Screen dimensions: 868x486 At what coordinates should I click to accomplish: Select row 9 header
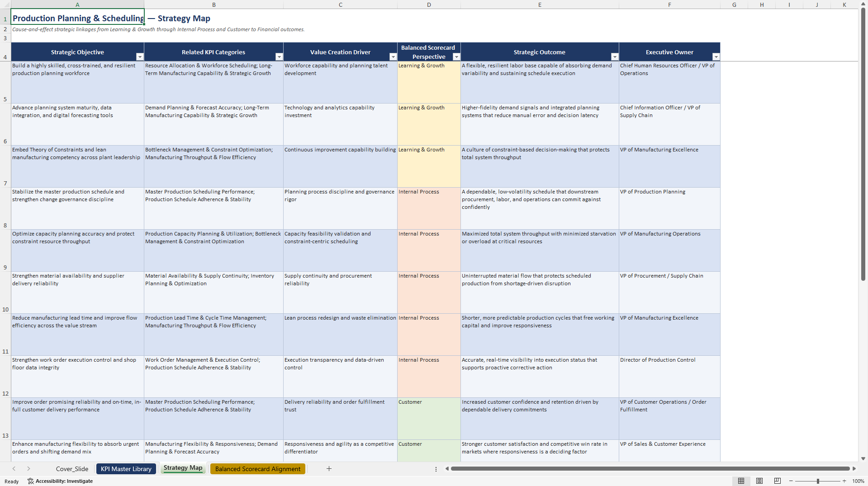tap(5, 250)
